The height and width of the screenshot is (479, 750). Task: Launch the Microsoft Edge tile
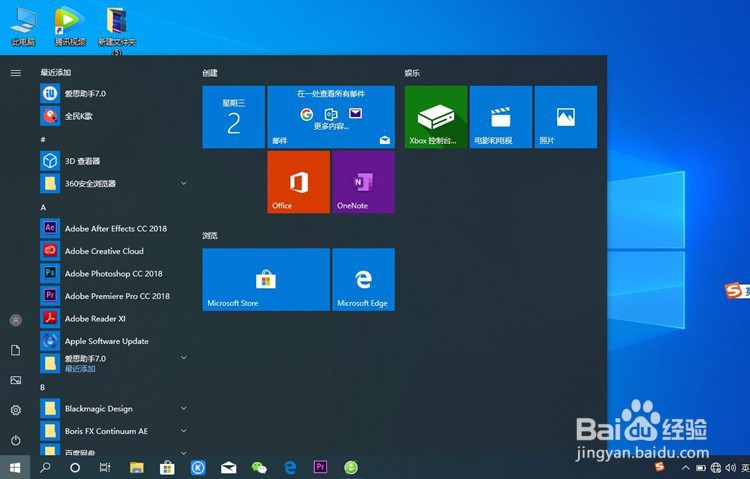click(x=364, y=279)
